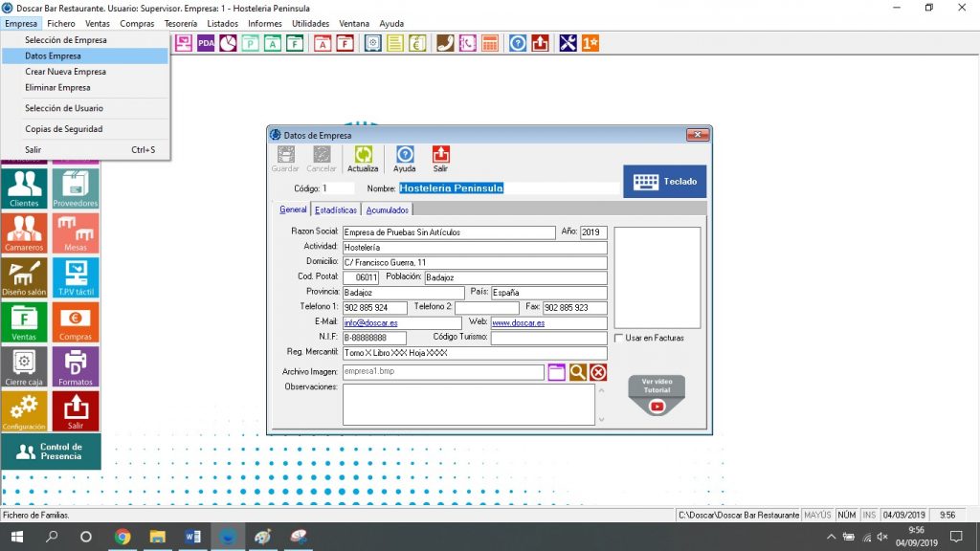Click the magnifier icon beside Archivo Imagen
980x551 pixels.
click(x=577, y=372)
